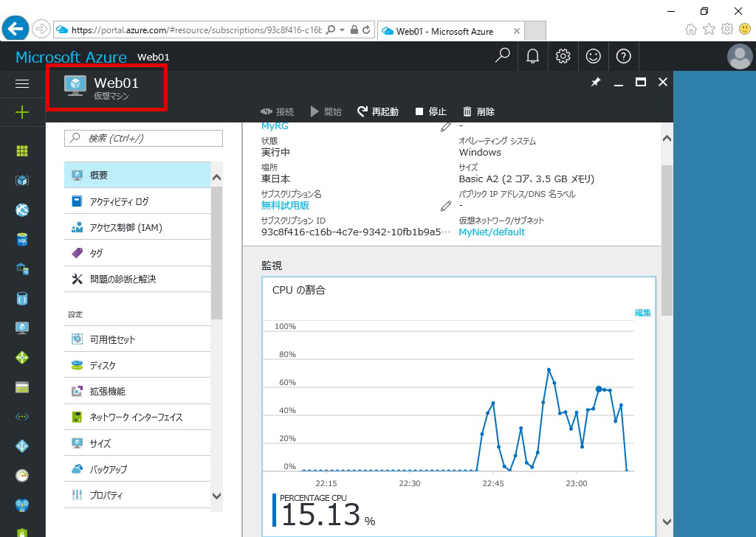Open 可用性セット settings item

[x=137, y=339]
